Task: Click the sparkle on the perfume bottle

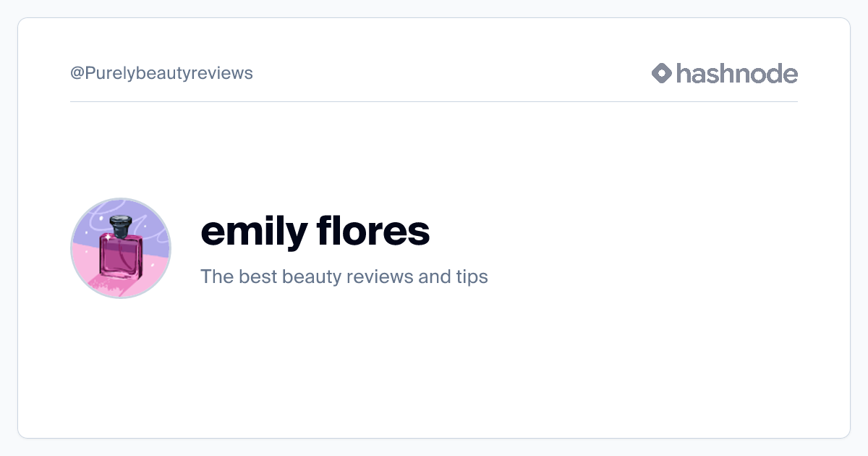Action: (106, 237)
